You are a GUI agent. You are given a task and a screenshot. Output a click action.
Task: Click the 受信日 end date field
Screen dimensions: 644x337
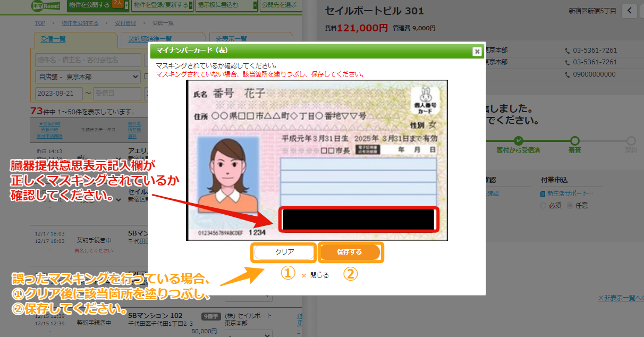[x=117, y=94]
